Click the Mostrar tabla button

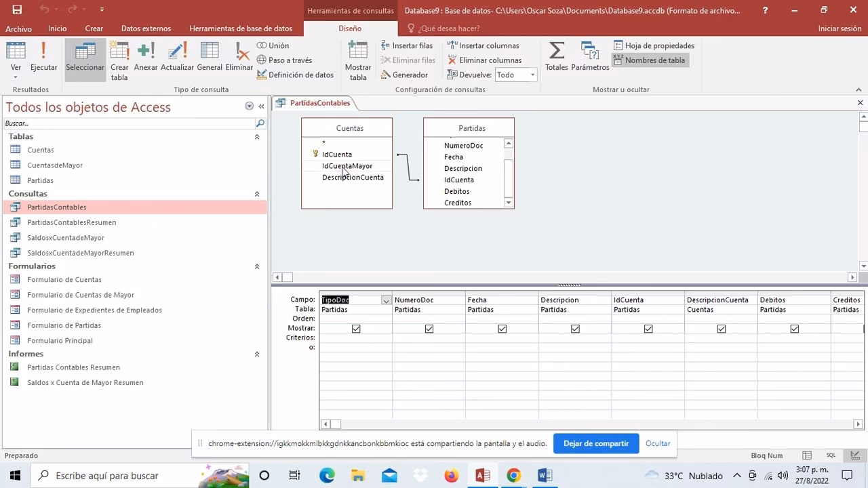357,60
